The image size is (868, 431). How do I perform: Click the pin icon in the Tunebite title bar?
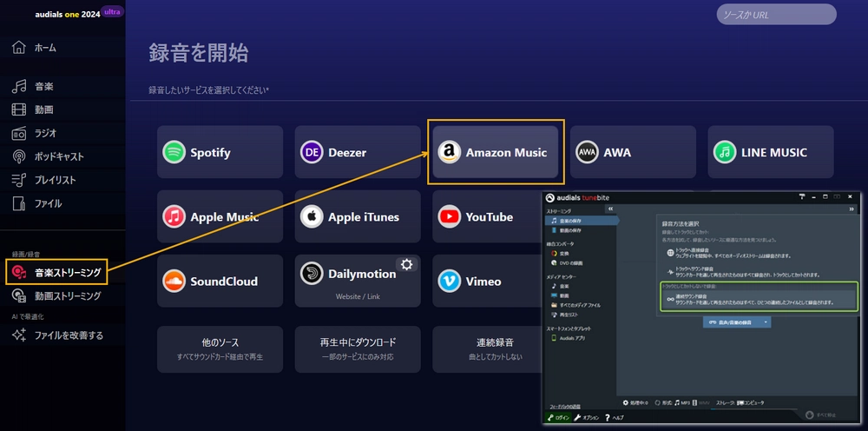pyautogui.click(x=801, y=196)
